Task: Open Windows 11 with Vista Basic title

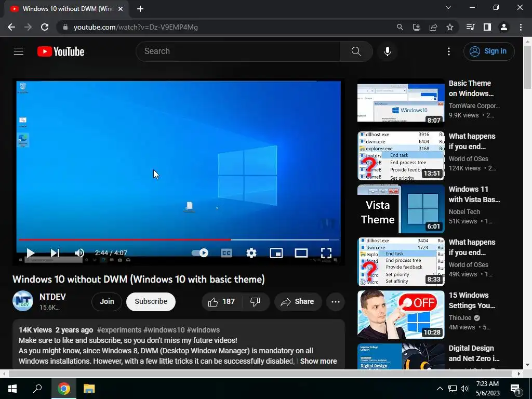Action: [474, 194]
